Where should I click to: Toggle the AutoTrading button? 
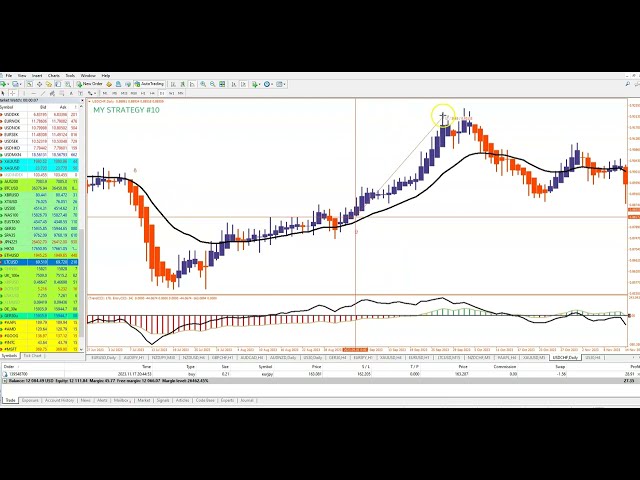(x=151, y=84)
